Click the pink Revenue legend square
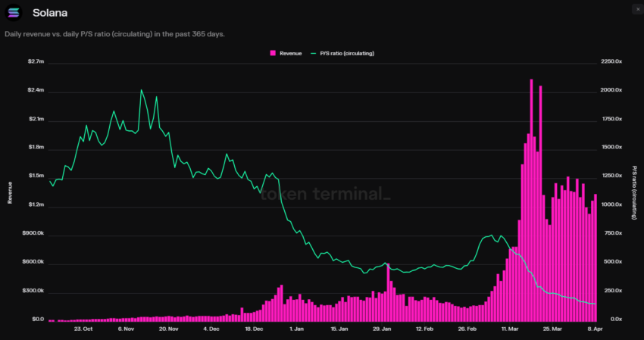 point(273,53)
